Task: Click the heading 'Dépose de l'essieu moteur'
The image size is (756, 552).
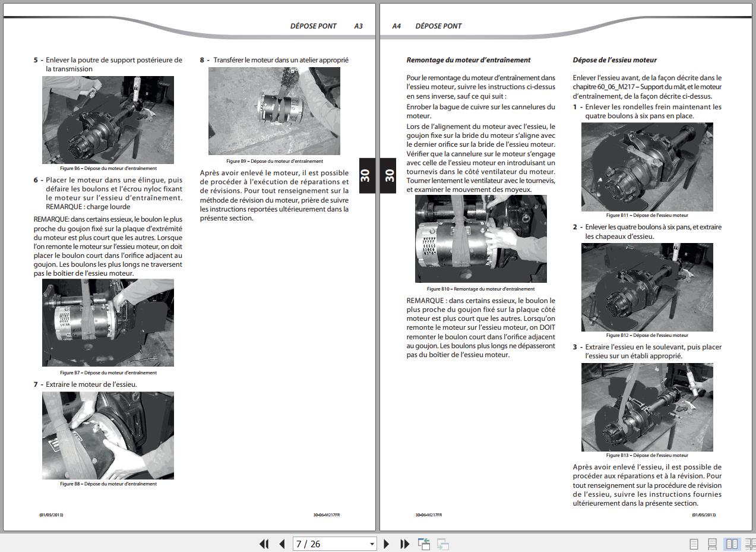Action: click(615, 60)
